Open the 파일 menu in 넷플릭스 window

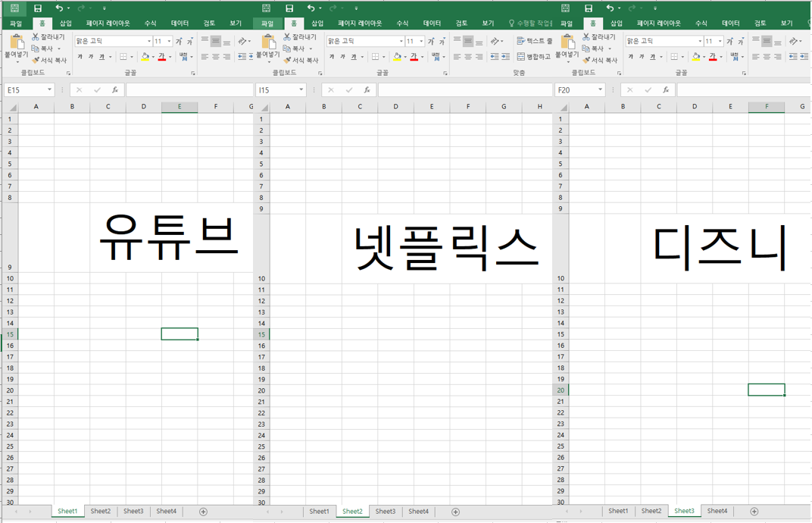[268, 23]
